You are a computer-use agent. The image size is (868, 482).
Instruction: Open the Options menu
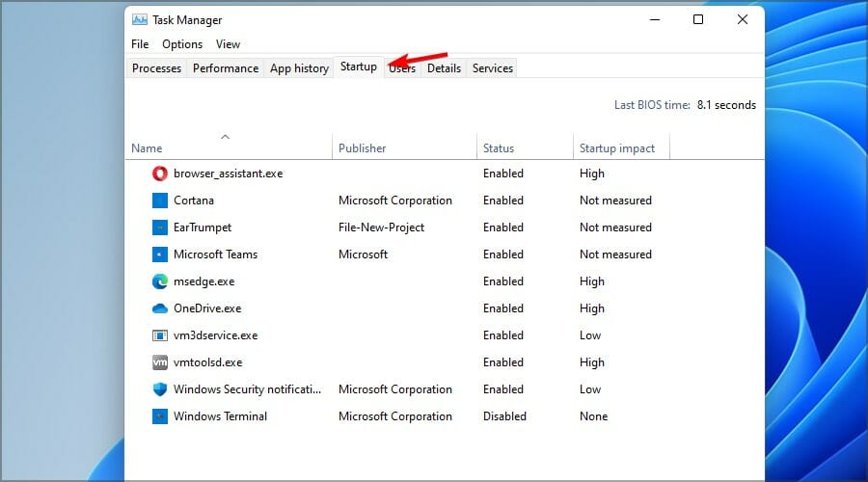pos(182,44)
